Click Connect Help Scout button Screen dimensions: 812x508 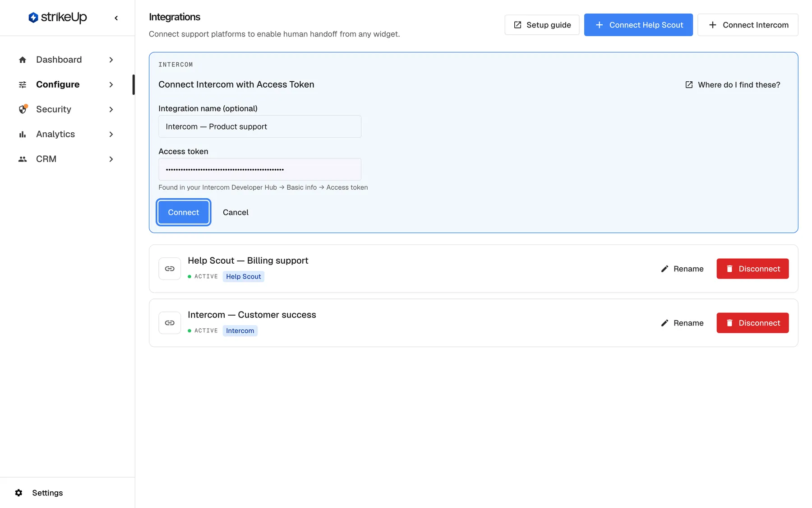point(638,25)
